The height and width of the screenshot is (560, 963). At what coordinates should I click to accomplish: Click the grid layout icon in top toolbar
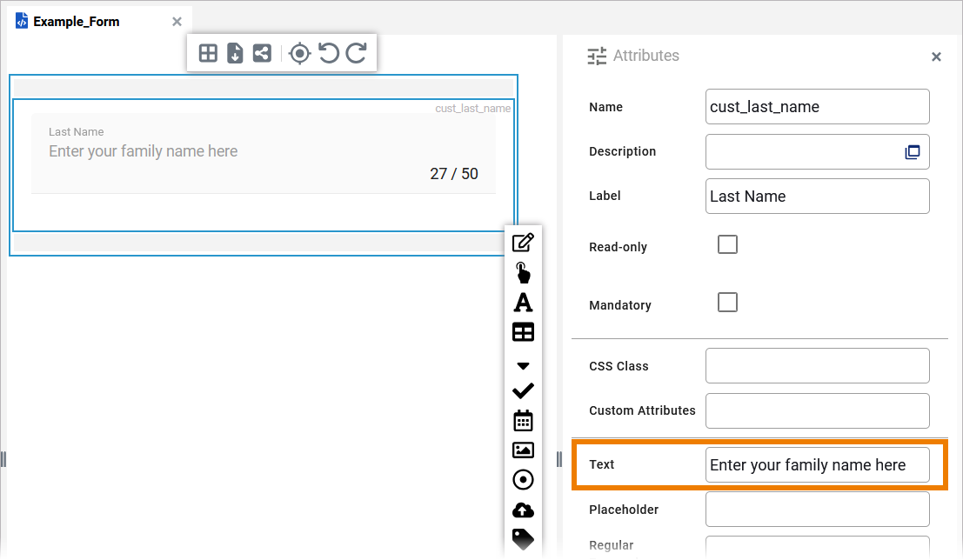tap(208, 53)
